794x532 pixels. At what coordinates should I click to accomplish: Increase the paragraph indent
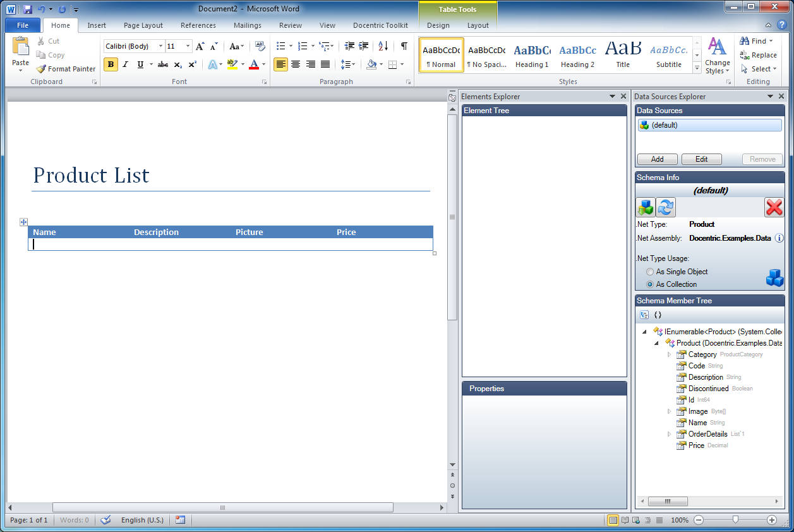tap(364, 46)
